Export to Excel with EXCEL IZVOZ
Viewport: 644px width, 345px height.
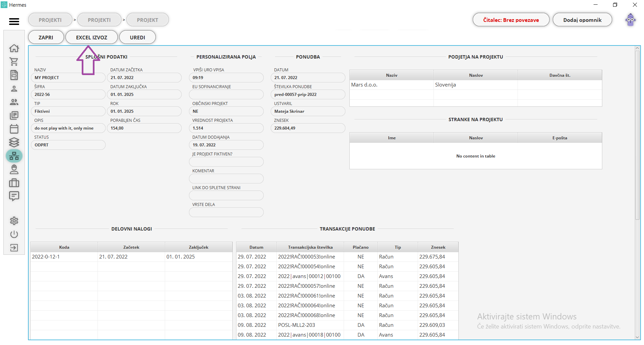pyautogui.click(x=91, y=37)
